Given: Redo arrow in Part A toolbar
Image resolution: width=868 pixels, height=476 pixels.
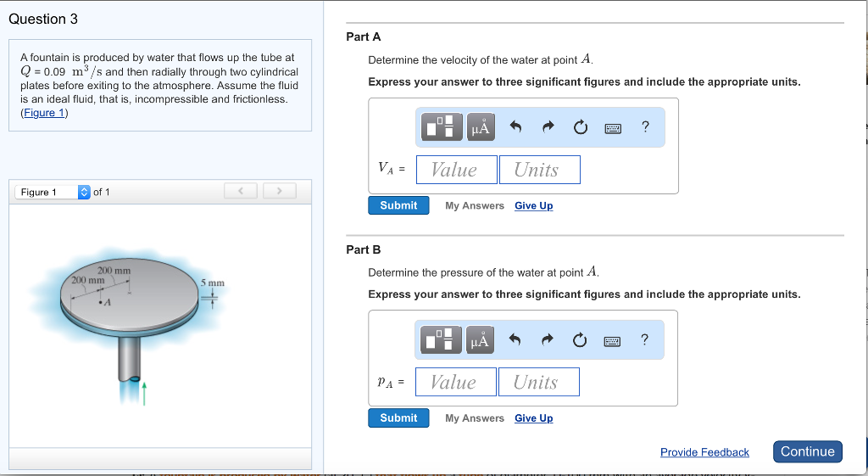Looking at the screenshot, I should click(548, 127).
